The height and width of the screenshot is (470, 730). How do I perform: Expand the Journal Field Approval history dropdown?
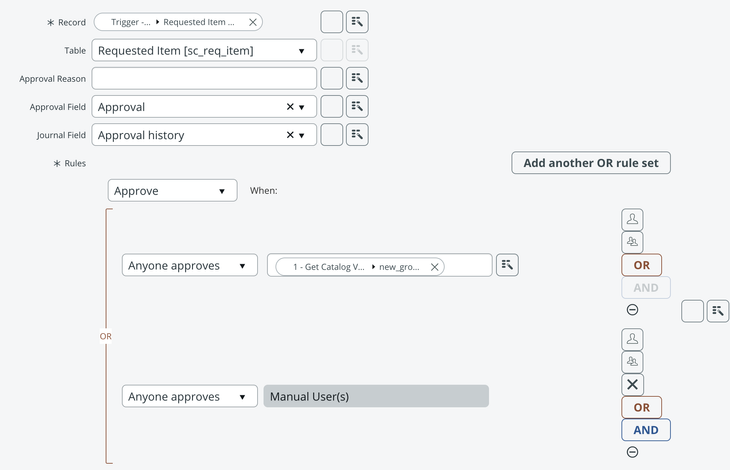301,134
